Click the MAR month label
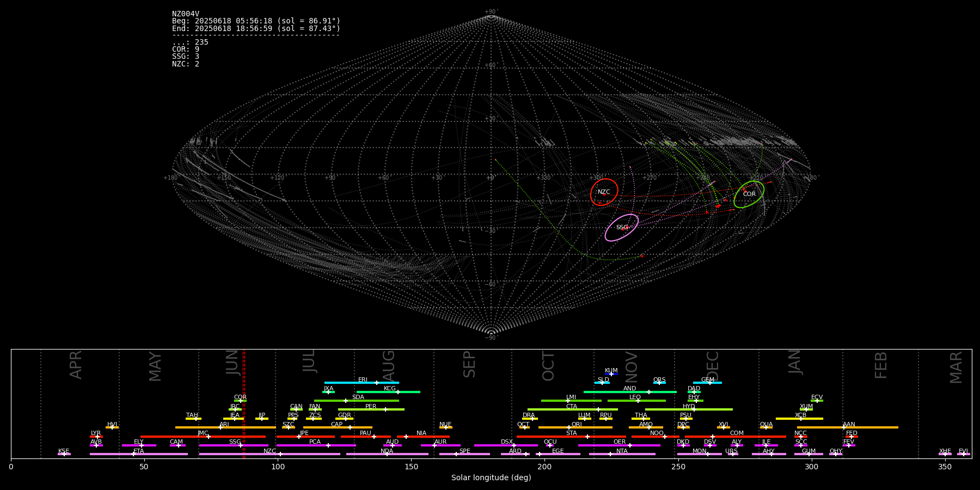 coord(956,367)
